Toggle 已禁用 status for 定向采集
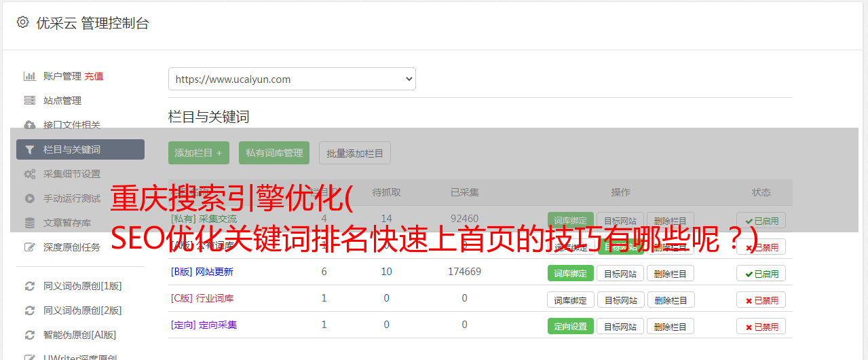This screenshot has width=868, height=360. pyautogui.click(x=761, y=326)
